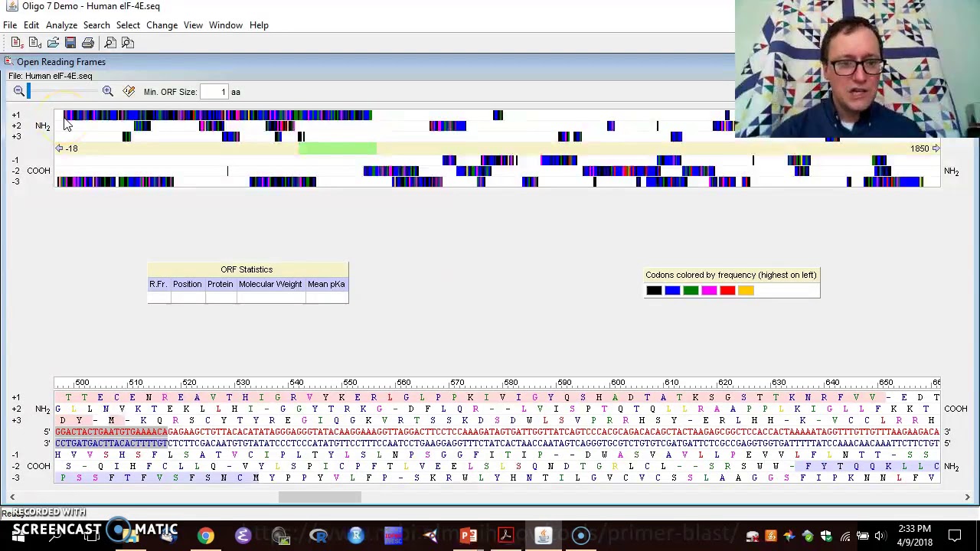Click the search multiple documents icon
Viewport: 980px width, 551px height.
(x=128, y=43)
